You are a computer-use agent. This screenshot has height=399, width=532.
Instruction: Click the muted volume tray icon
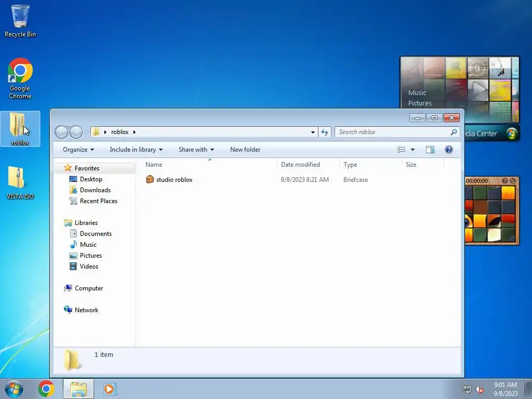tap(480, 390)
